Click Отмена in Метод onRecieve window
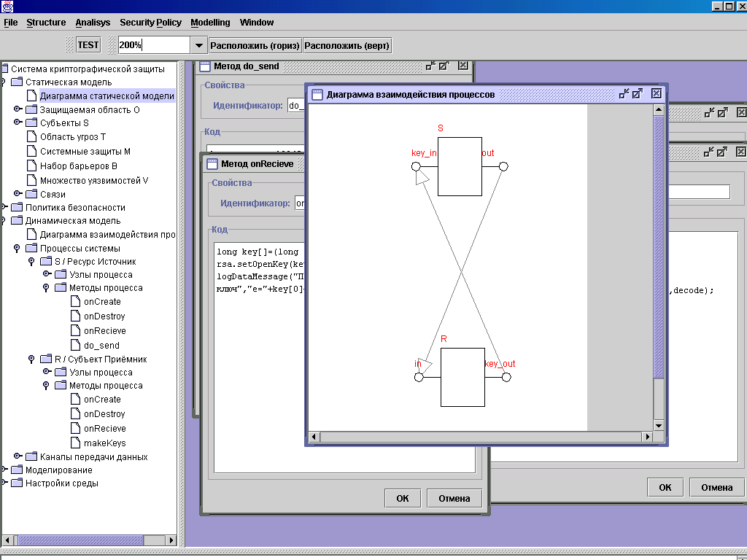747x560 pixels. pyautogui.click(x=454, y=499)
